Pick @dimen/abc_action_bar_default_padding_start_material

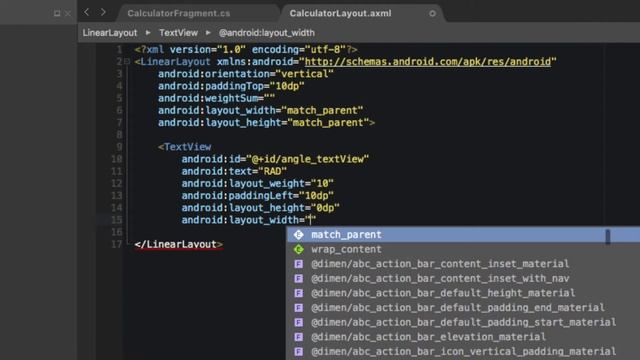pos(463,322)
